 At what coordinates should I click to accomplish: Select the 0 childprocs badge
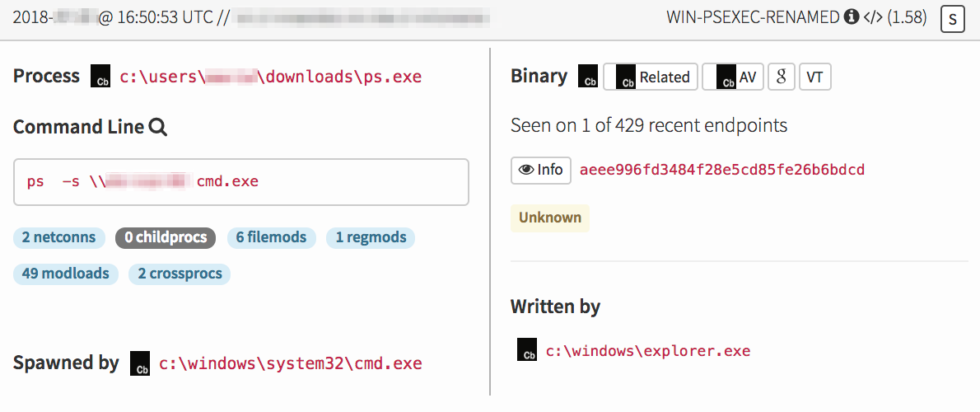(x=166, y=237)
